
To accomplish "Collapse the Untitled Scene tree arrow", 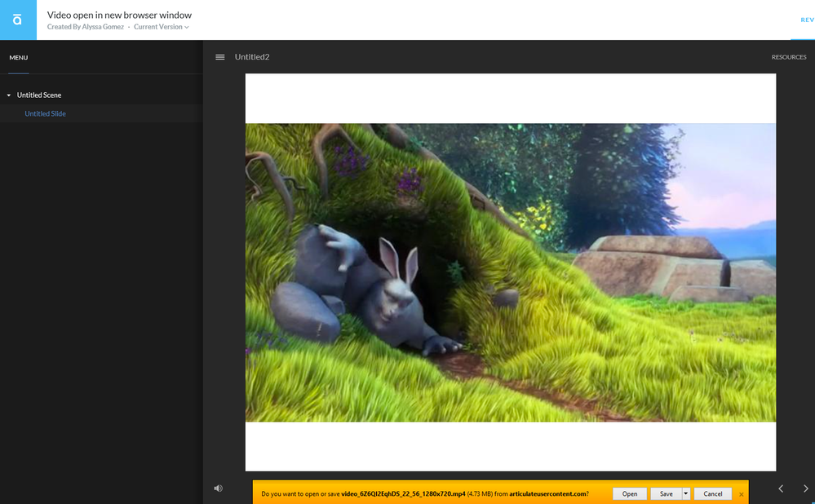I will point(9,95).
